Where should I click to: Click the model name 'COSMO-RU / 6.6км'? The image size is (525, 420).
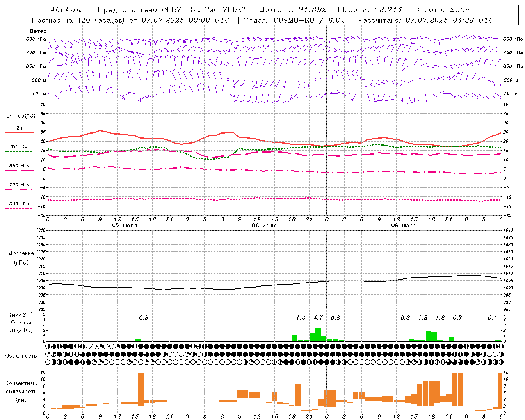[x=311, y=20]
